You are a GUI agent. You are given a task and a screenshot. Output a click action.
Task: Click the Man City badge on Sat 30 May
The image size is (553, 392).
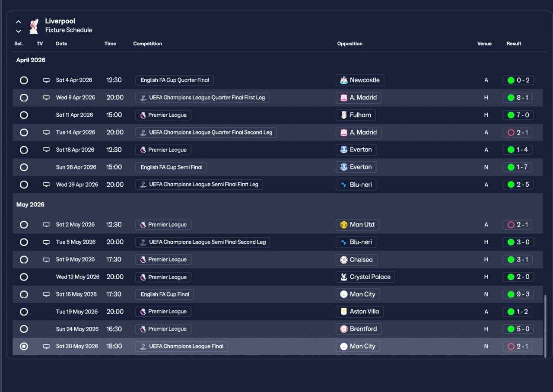click(344, 347)
